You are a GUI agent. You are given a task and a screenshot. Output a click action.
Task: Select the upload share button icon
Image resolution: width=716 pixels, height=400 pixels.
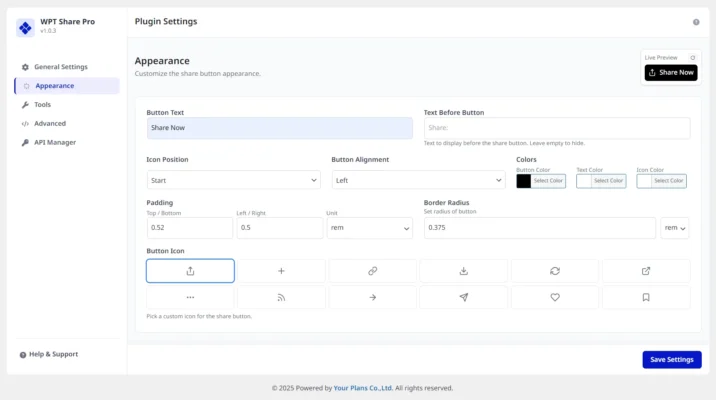[x=190, y=271]
